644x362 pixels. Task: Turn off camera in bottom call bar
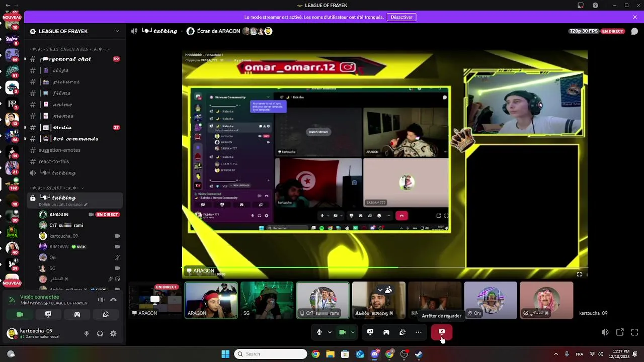click(x=342, y=332)
